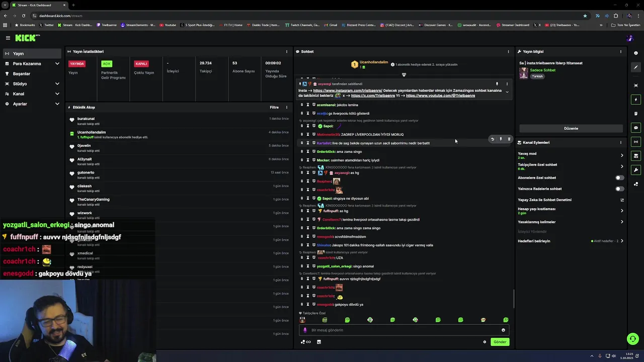The image size is (644, 362).
Task: Open Hedefleri belirleyin goals row
Action: click(571, 241)
